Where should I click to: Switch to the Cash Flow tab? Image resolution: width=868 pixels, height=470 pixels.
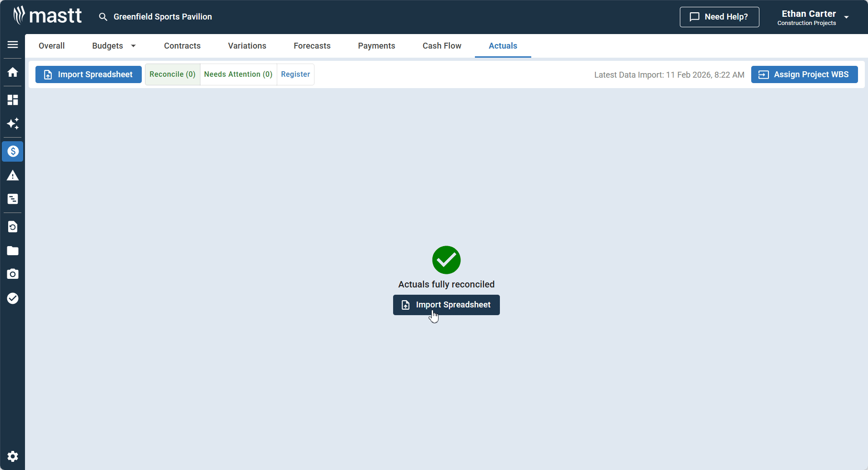coord(442,46)
